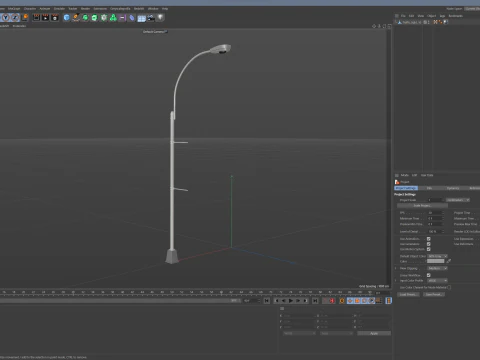Toggle autokeying orange circle icon
The image size is (480, 360).
pos(342,301)
